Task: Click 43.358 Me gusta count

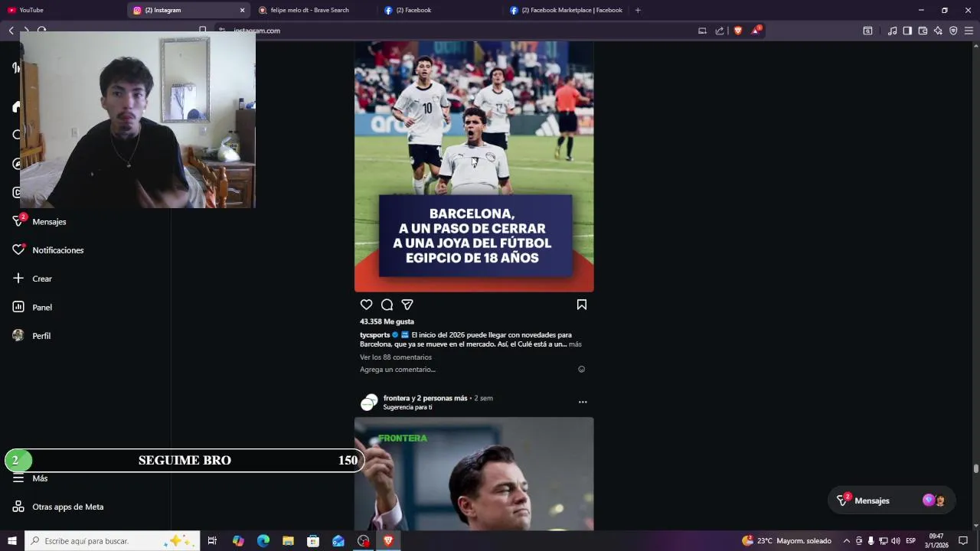Action: pos(387,321)
